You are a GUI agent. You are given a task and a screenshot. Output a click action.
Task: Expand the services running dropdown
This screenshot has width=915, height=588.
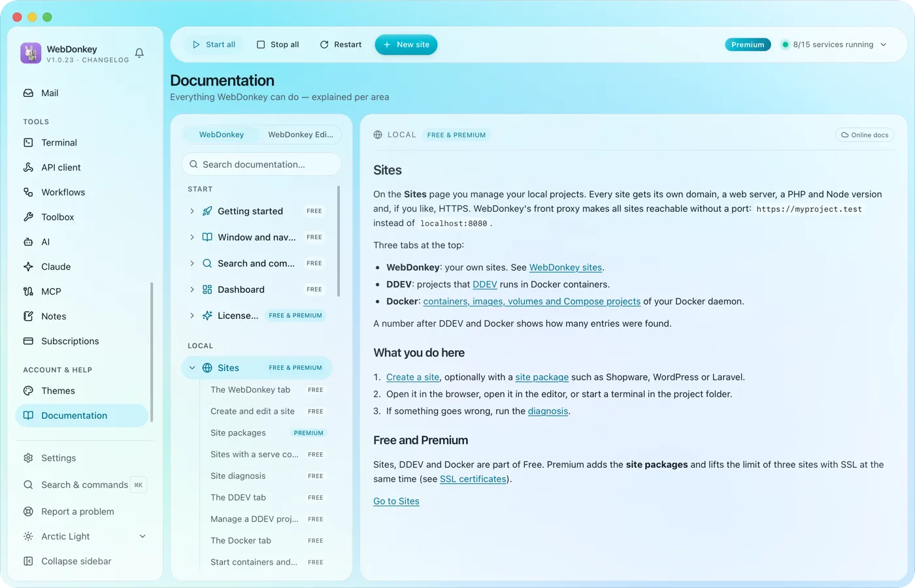[884, 44]
